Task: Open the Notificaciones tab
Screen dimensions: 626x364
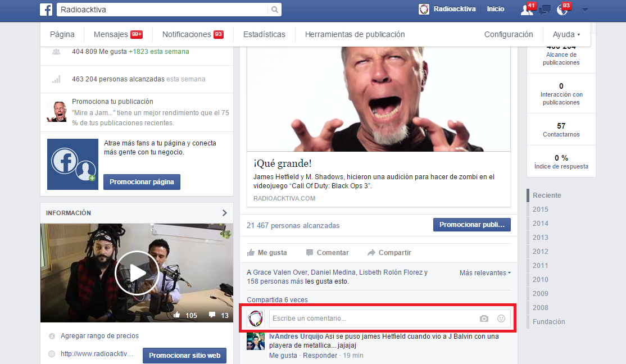Action: pyautogui.click(x=193, y=34)
